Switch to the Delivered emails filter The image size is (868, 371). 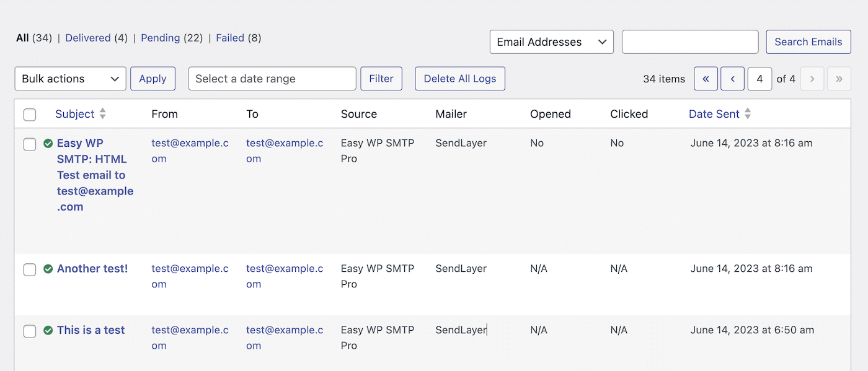88,38
